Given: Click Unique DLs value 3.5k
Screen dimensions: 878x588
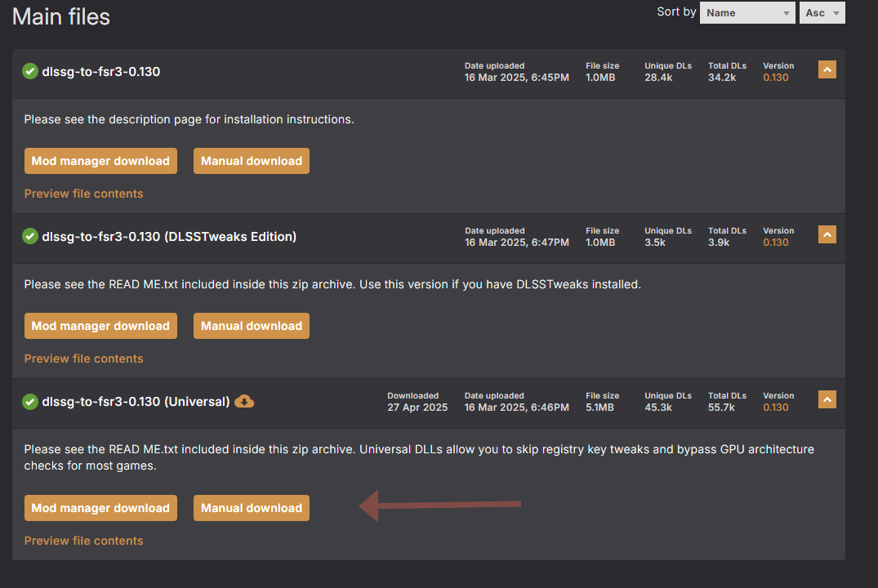Looking at the screenshot, I should (x=655, y=243).
